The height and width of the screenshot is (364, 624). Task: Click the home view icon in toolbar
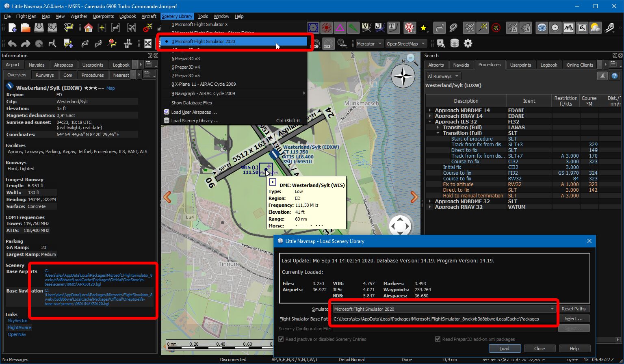[89, 28]
